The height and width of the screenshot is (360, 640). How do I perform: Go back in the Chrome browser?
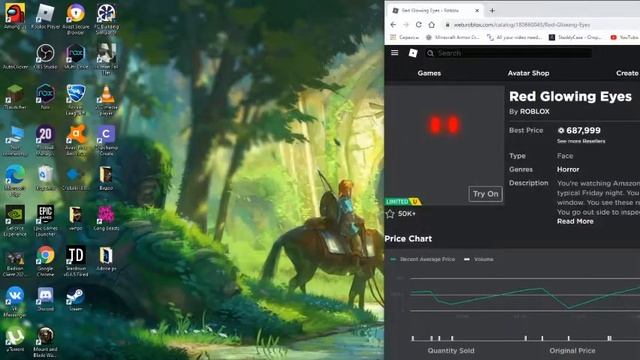point(393,25)
